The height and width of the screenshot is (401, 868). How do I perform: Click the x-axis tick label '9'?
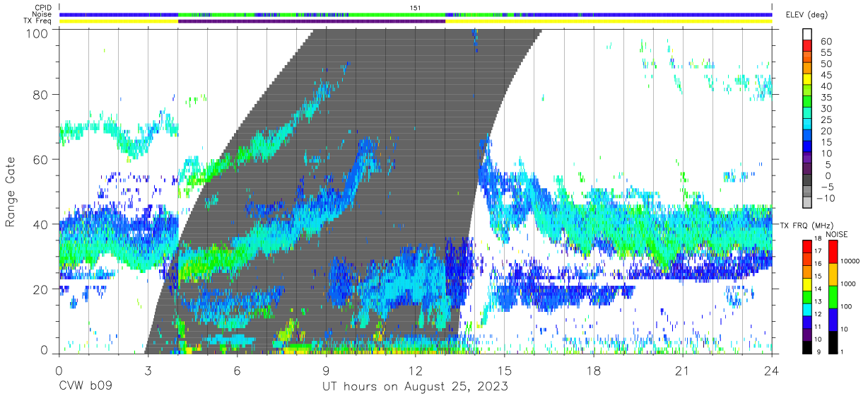326,370
